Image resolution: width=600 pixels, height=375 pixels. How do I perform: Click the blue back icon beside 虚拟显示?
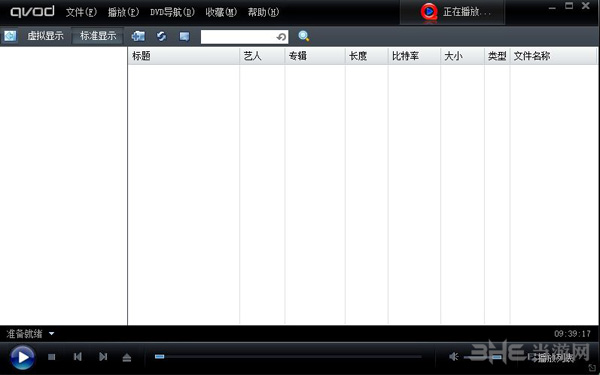tap(10, 36)
